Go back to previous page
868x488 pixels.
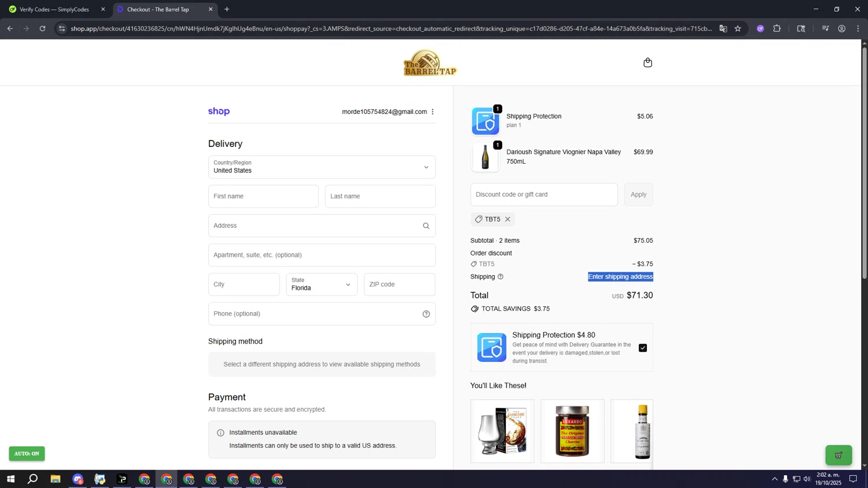10,28
